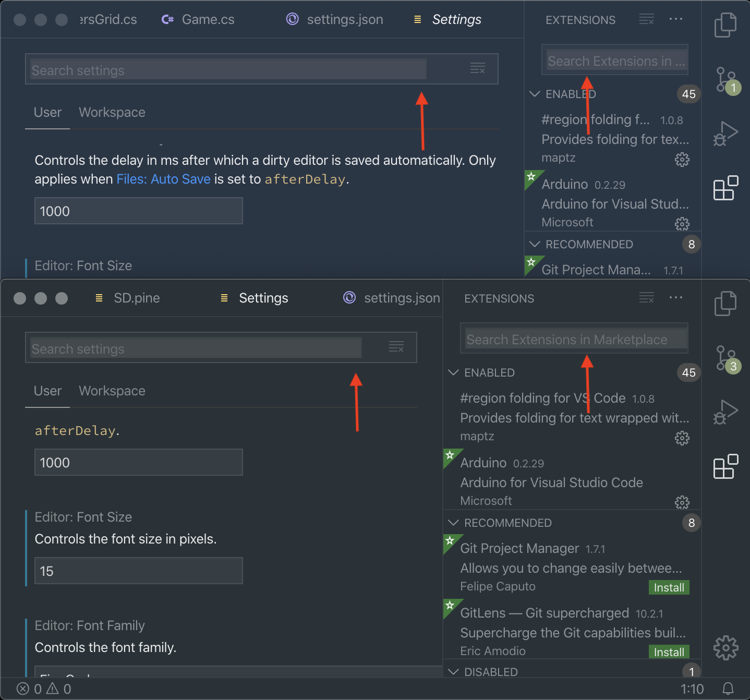Open Extensions icon in bottom window activity bar

pos(725,466)
